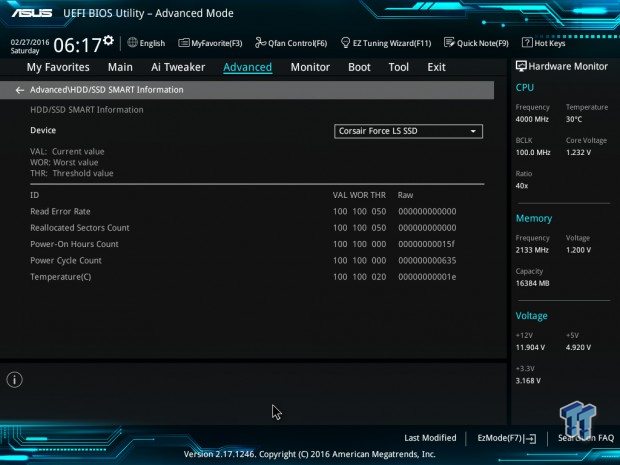This screenshot has height=465, width=620.
Task: Click the Qfan Control fan icon
Action: pyautogui.click(x=261, y=42)
